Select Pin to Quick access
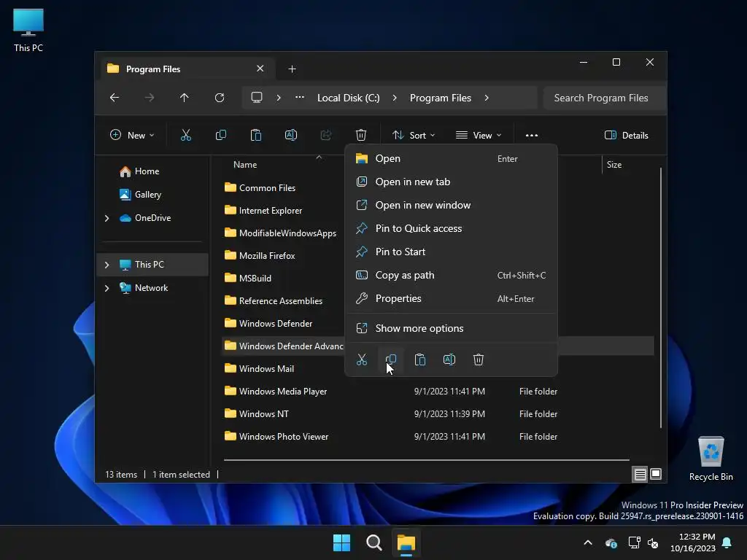This screenshot has height=560, width=747. (x=451, y=228)
